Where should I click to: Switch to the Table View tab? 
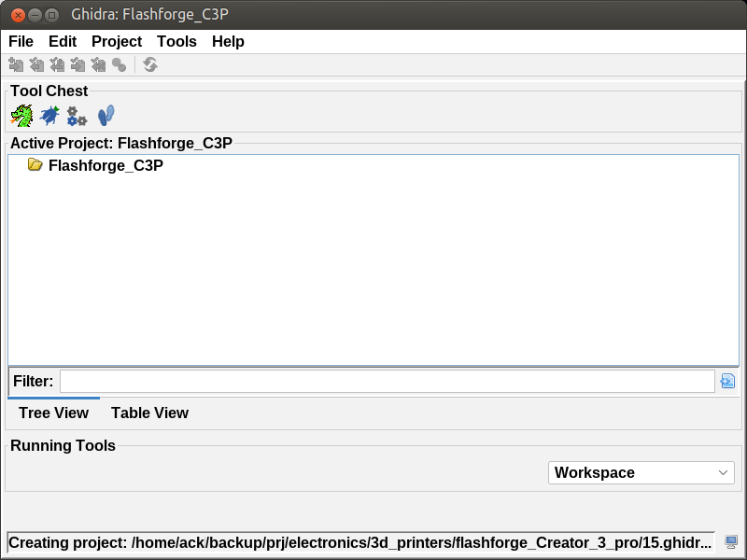149,413
